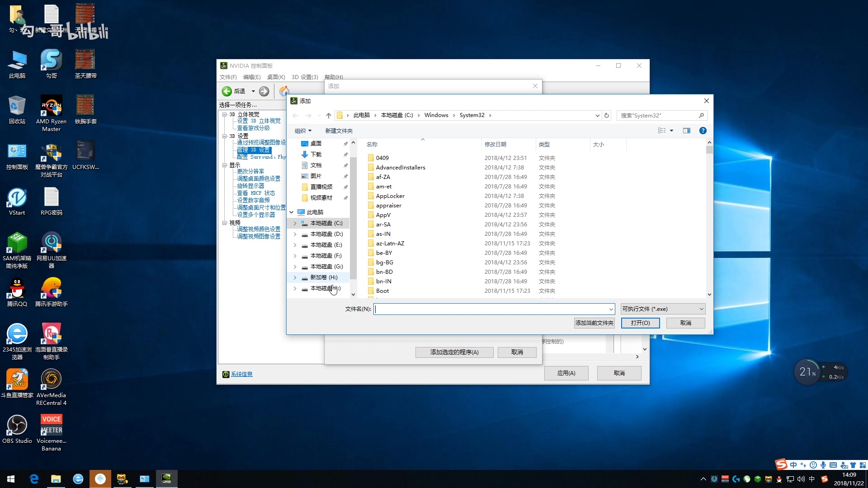Open Edge browser from taskbar
The width and height of the screenshot is (868, 488).
(x=34, y=479)
